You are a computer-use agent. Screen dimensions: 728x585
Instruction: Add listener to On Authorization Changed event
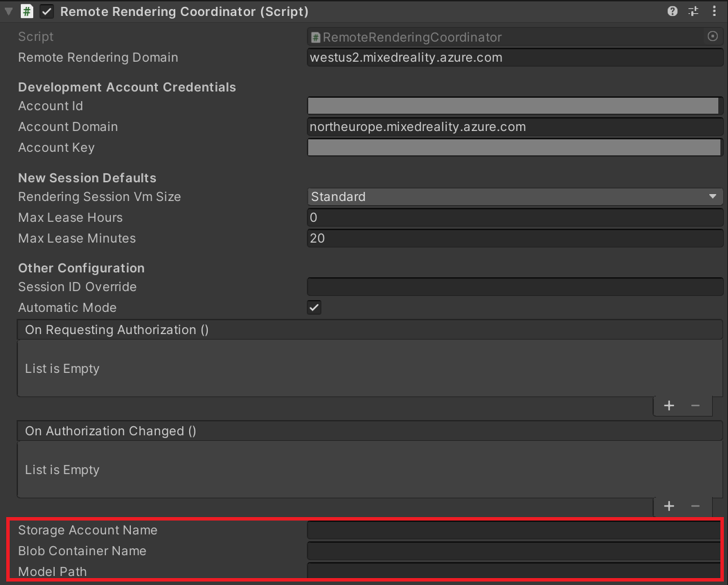coord(669,506)
